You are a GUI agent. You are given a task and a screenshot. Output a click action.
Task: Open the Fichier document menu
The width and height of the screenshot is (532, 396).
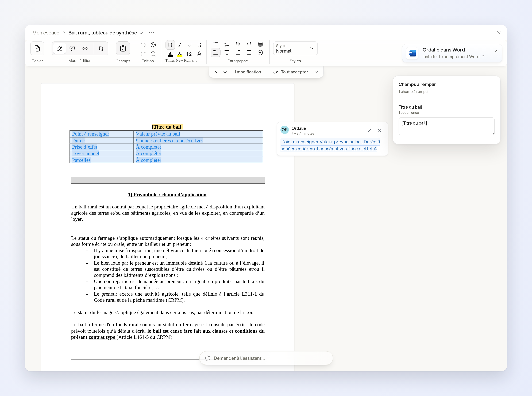[37, 48]
